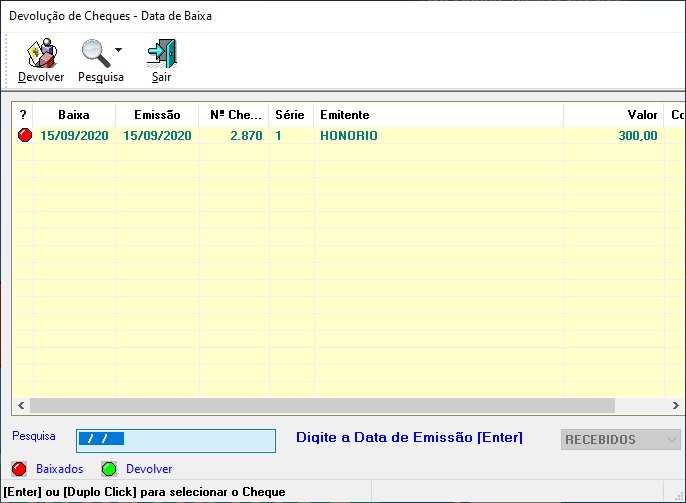The height and width of the screenshot is (503, 686).
Task: Click the question mark column header
Action: 23,115
